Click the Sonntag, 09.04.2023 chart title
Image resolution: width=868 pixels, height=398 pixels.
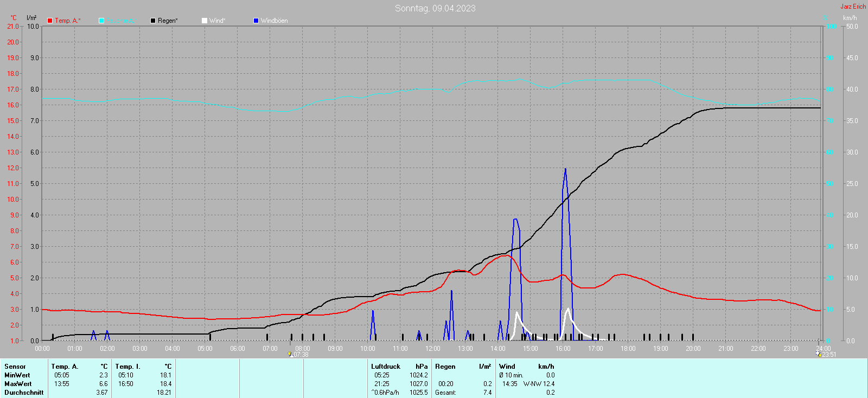[435, 8]
